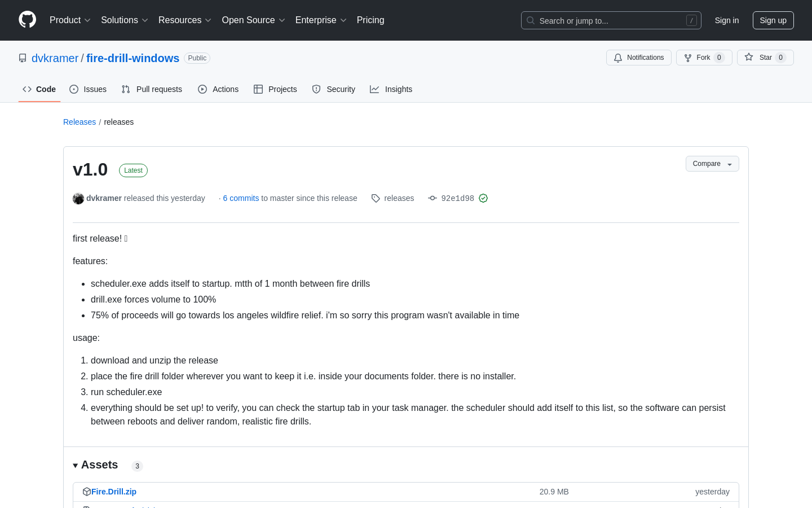The image size is (812, 508).
Task: Open commit 92e1d98
Action: [x=457, y=198]
